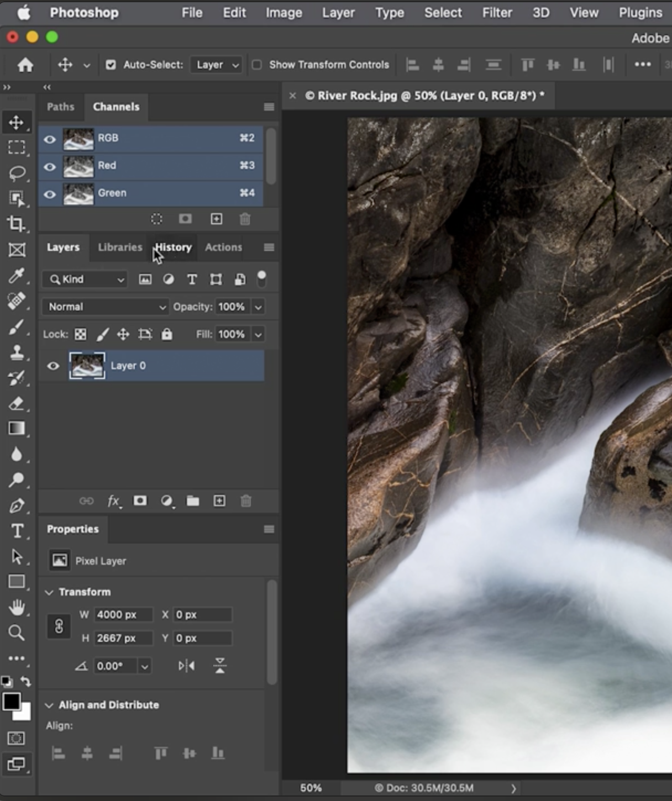Select the Hand tool
Viewport: 672px width, 801px height.
coord(17,608)
